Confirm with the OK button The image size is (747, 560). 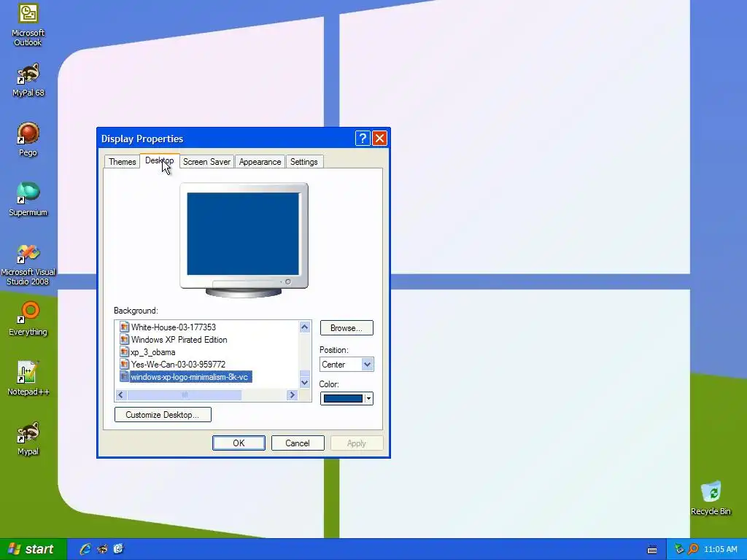click(x=239, y=443)
